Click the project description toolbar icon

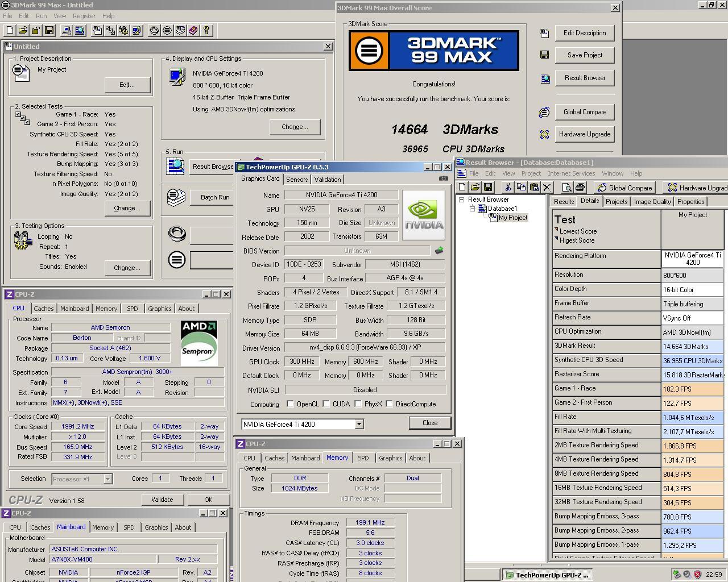coord(97,30)
